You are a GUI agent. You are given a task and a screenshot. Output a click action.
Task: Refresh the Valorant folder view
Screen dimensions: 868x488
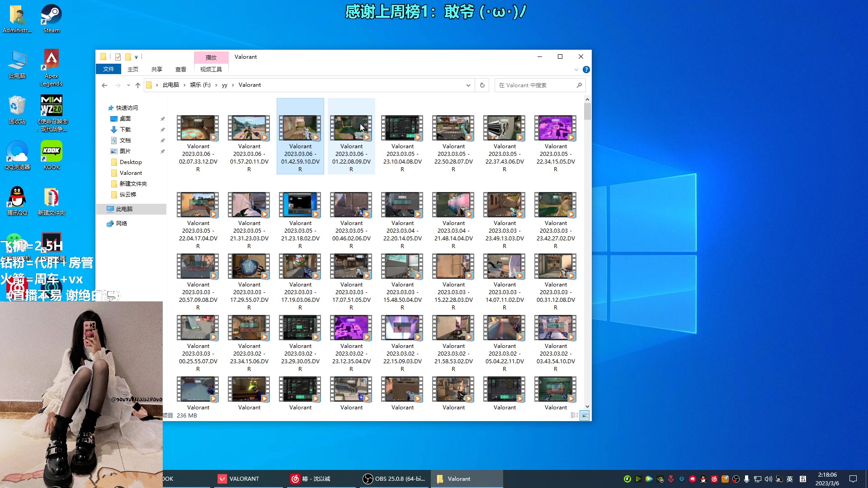pos(482,85)
